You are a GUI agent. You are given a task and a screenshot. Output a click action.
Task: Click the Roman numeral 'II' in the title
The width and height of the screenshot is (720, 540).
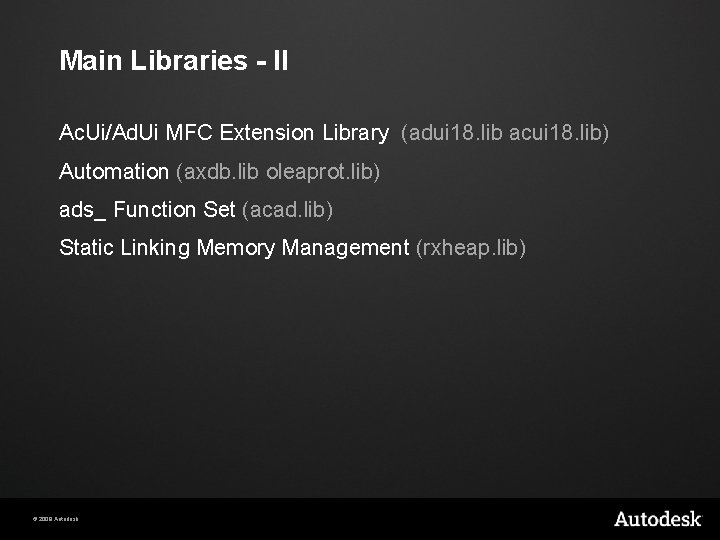281,60
